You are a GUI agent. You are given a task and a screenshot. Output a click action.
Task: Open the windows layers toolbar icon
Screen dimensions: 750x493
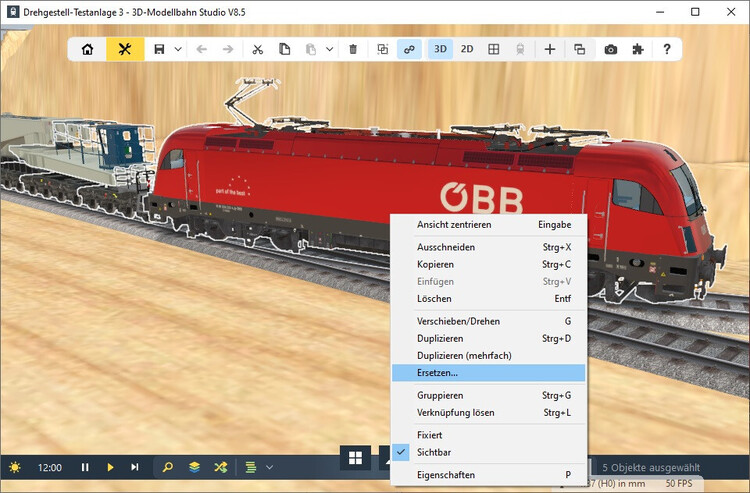tap(579, 49)
